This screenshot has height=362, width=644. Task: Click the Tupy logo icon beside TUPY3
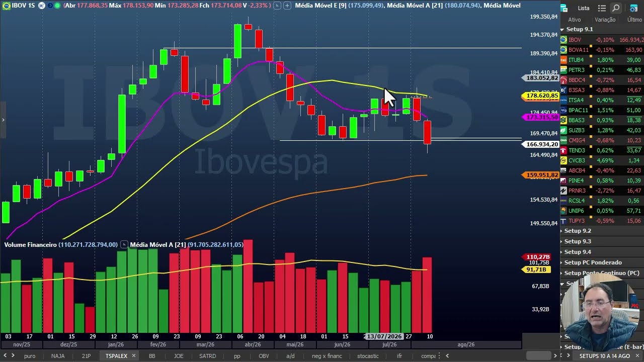[x=563, y=221]
